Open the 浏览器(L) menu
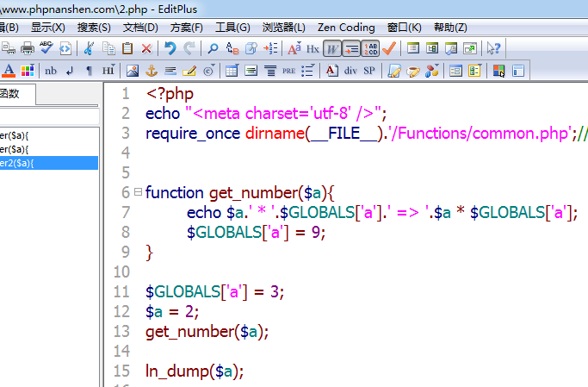The image size is (588, 387). click(x=283, y=28)
